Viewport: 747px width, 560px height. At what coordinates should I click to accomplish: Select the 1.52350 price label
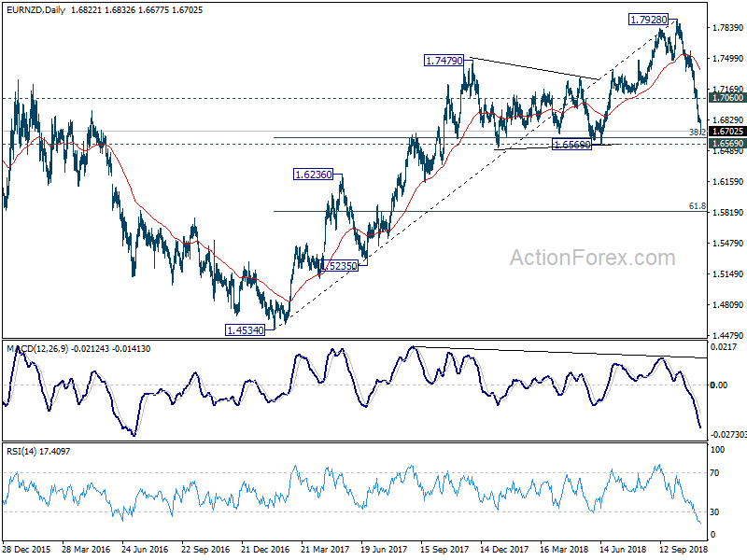tap(339, 266)
